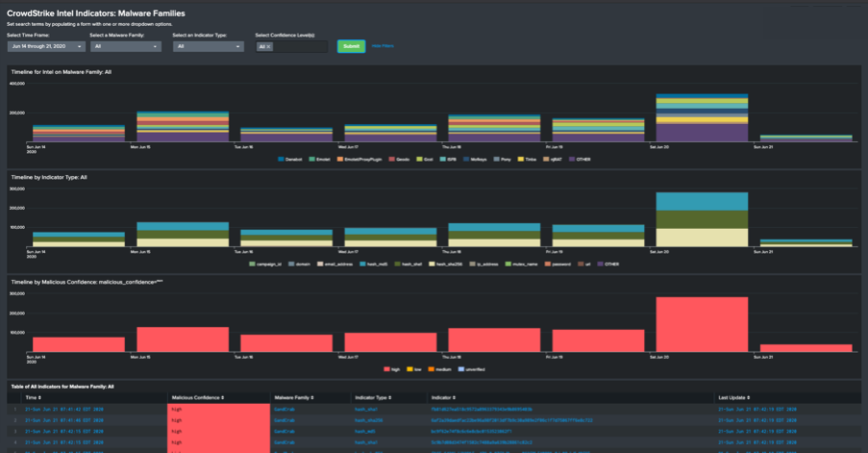Toggle ip_address in indicator type legend

[x=484, y=264]
